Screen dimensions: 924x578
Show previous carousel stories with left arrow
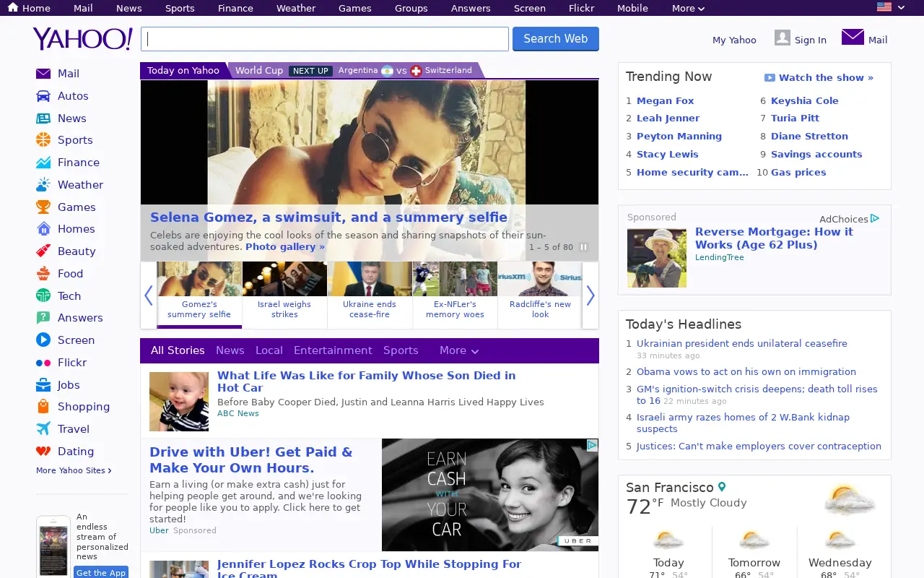click(149, 295)
